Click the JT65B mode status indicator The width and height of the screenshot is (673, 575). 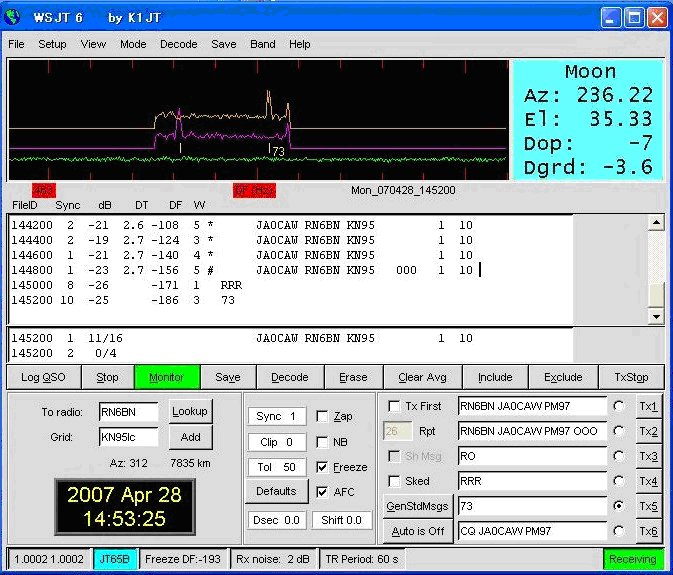pos(114,559)
